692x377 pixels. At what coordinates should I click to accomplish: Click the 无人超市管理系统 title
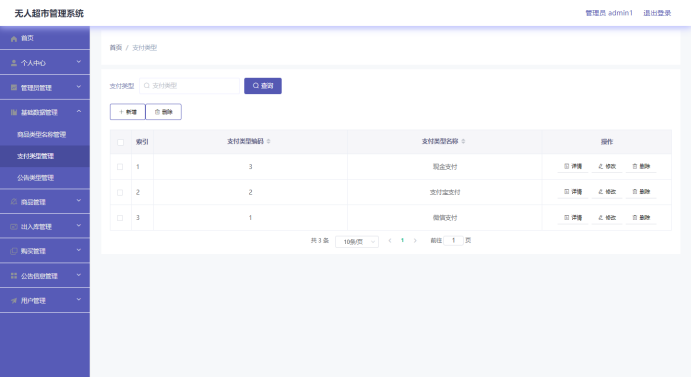49,14
